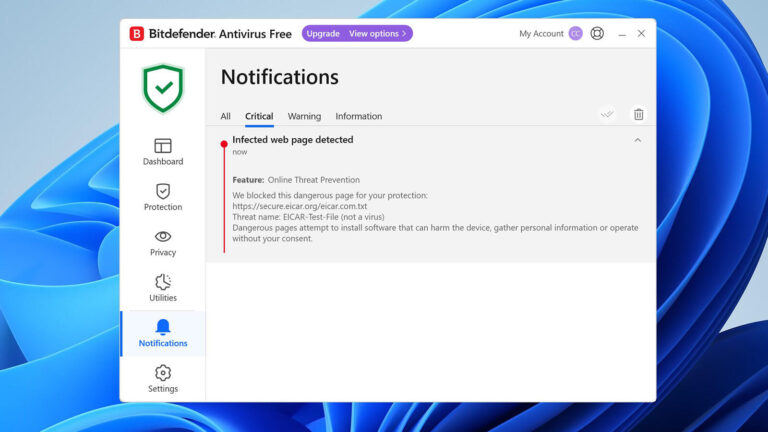Click the Infected web page detected title
This screenshot has width=768, height=432.
click(x=292, y=140)
